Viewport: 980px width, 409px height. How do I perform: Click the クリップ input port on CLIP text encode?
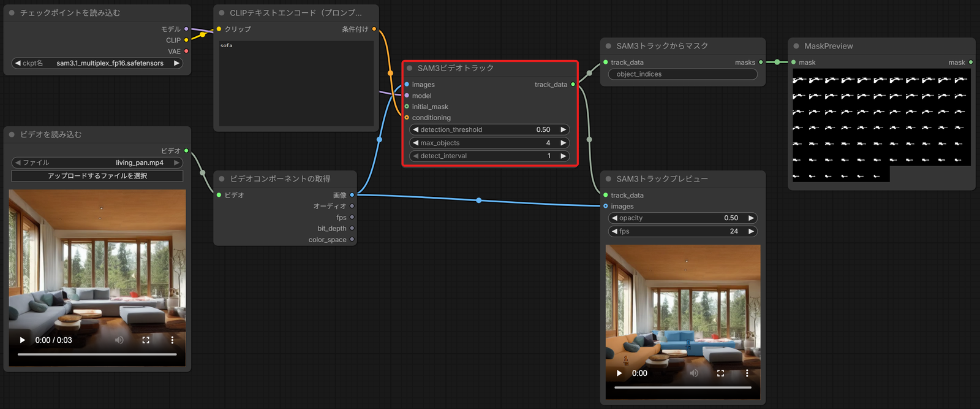point(219,29)
